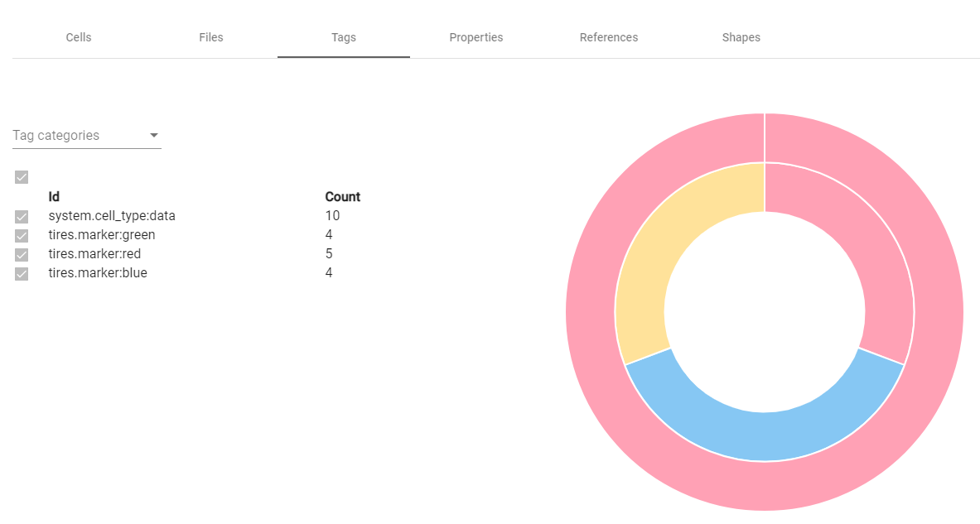Open the Properties tab
Screen dimensions: 980x524
(x=476, y=37)
